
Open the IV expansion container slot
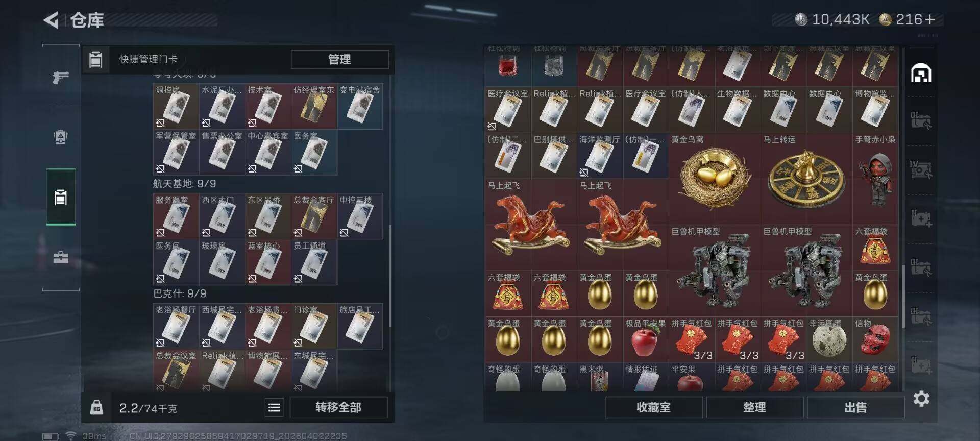coord(921,169)
